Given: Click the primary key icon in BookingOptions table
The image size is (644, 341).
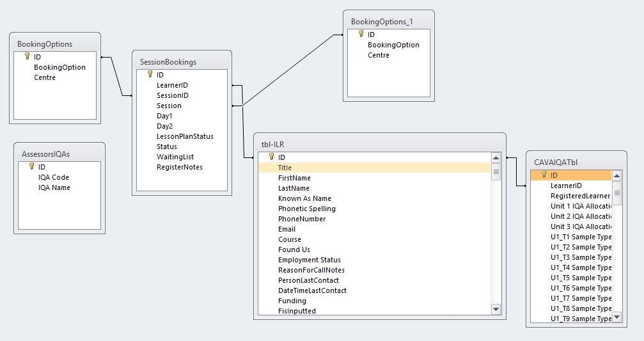Looking at the screenshot, I should pos(27,56).
